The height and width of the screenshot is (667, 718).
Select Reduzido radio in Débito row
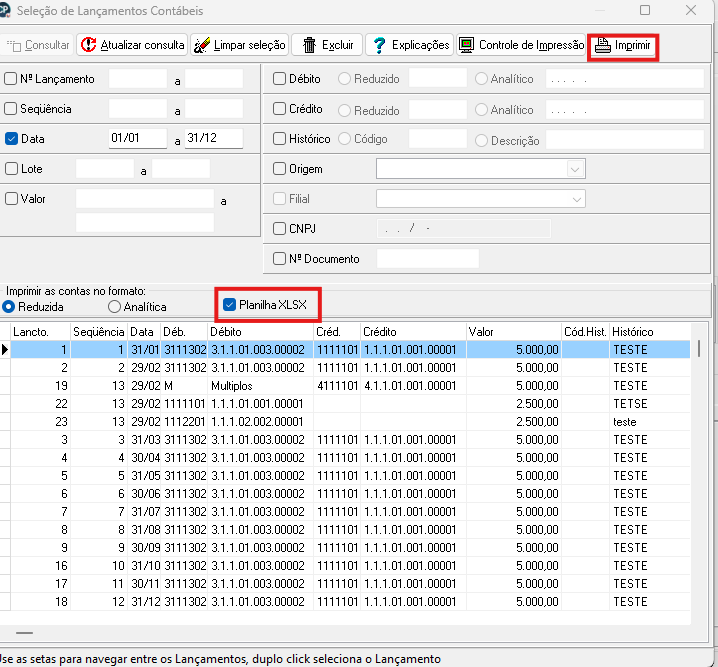click(344, 79)
